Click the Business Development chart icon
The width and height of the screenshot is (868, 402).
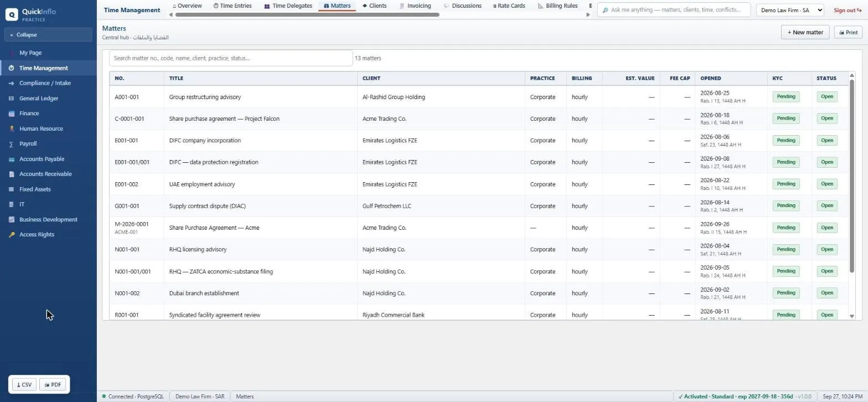tap(12, 220)
